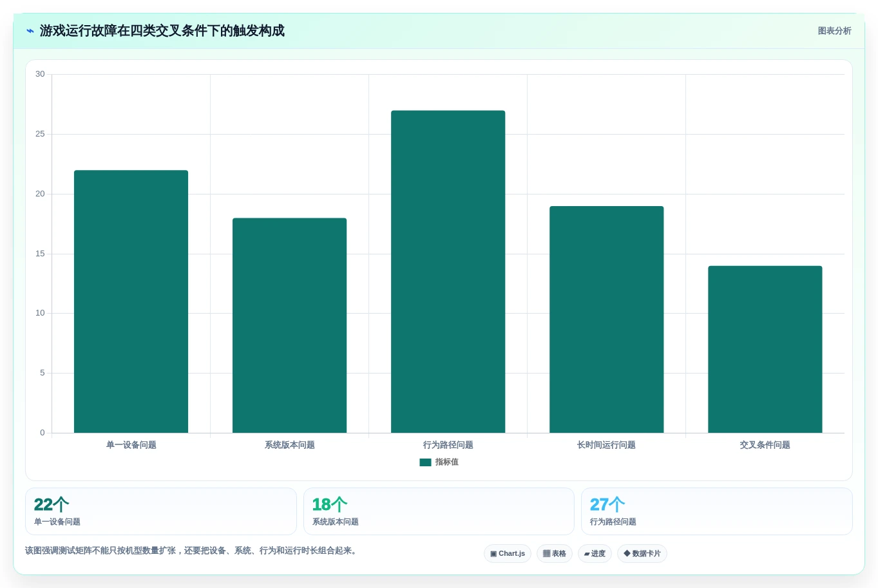
Task: Click the x-axis label 交叉条件问题
Action: pyautogui.click(x=765, y=445)
